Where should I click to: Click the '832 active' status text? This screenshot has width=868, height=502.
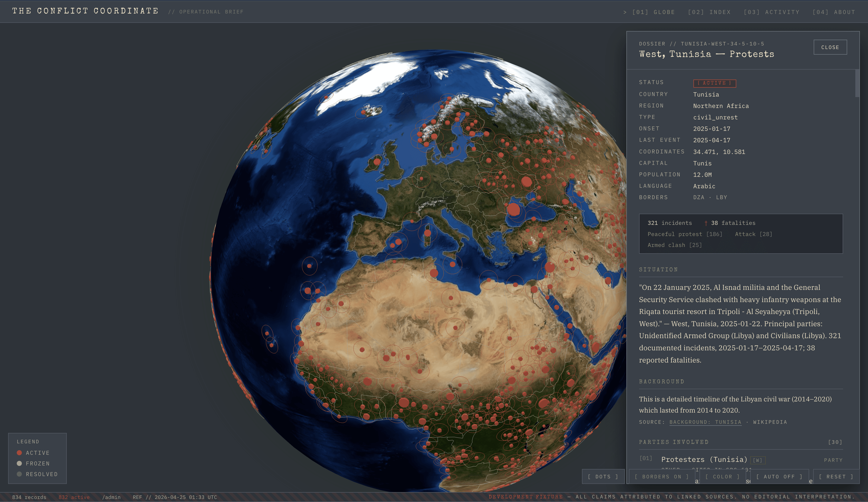(74, 497)
